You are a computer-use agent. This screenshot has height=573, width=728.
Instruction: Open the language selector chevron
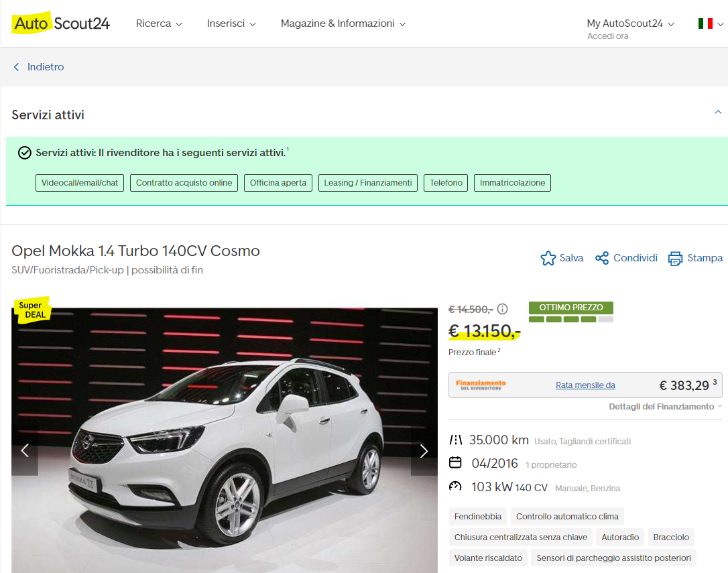tap(720, 24)
